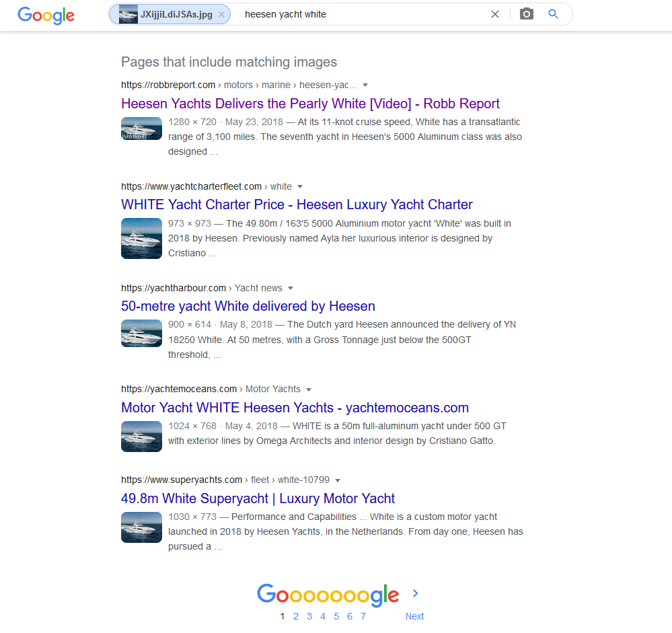The width and height of the screenshot is (672, 633).
Task: Open 50-metre yacht White delivered by Heesen
Action: (x=248, y=307)
